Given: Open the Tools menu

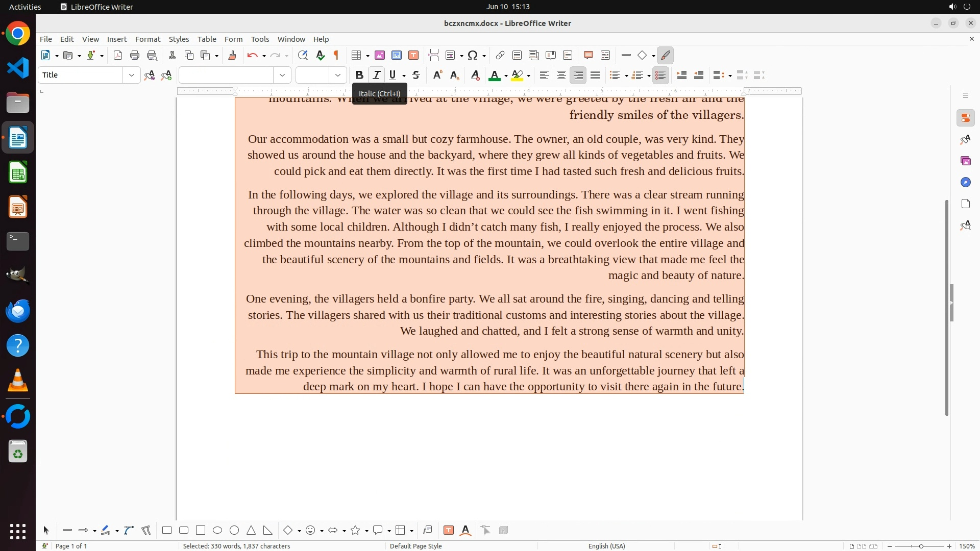Looking at the screenshot, I should point(260,39).
